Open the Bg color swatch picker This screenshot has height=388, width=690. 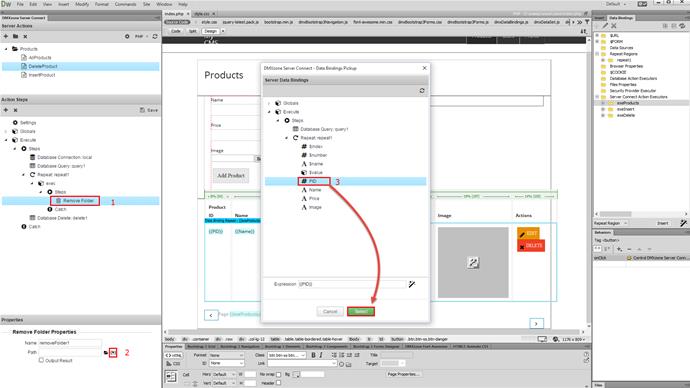(x=297, y=374)
